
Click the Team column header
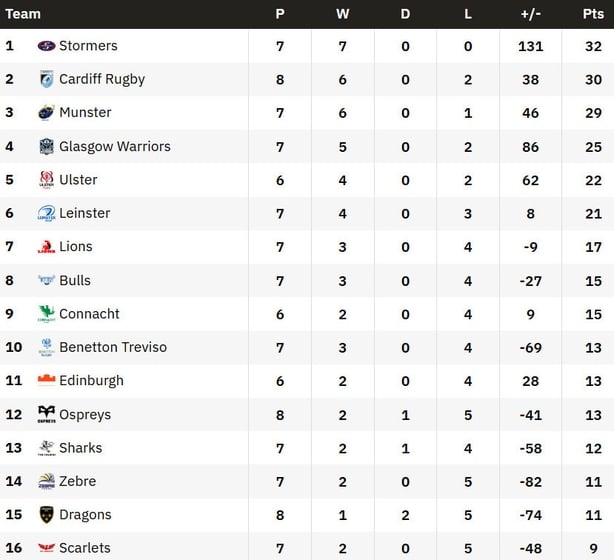tap(23, 14)
